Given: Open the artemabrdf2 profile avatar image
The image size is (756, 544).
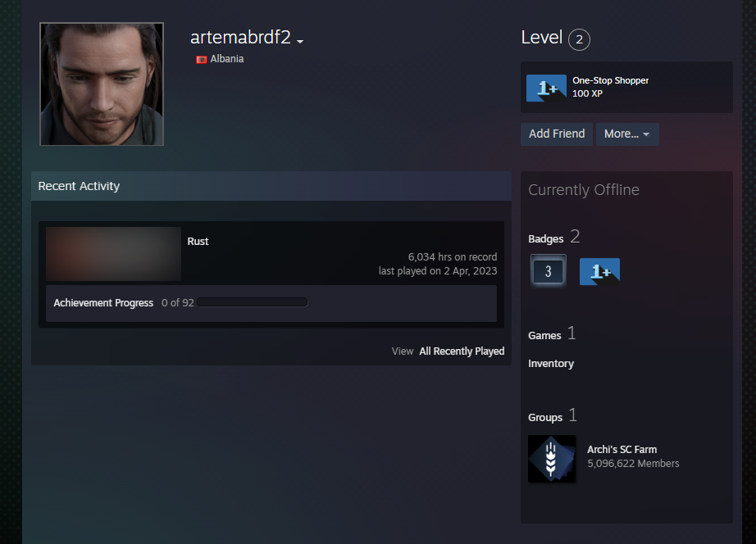Looking at the screenshot, I should point(102,84).
